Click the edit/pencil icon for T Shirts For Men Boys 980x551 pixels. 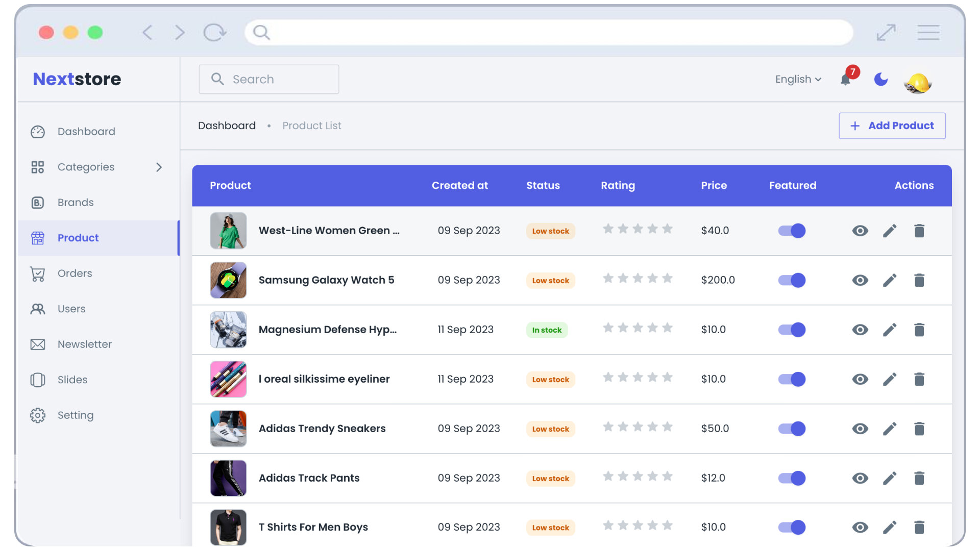890,528
